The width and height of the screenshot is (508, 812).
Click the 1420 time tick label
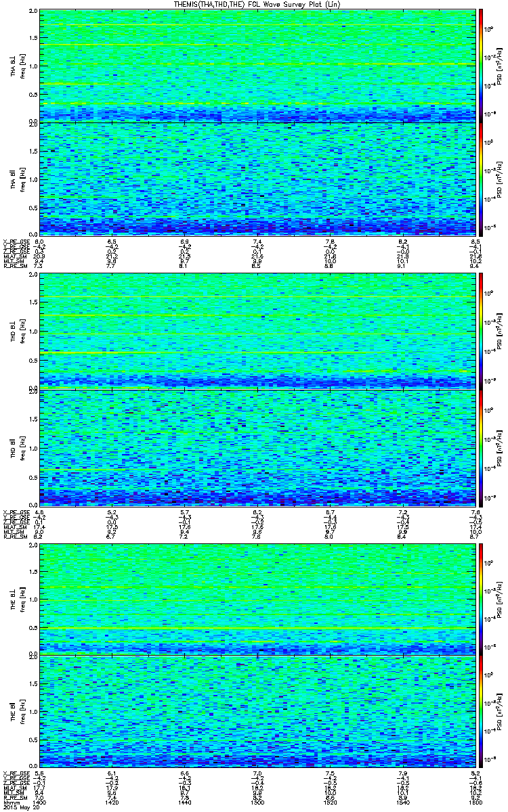point(112,803)
